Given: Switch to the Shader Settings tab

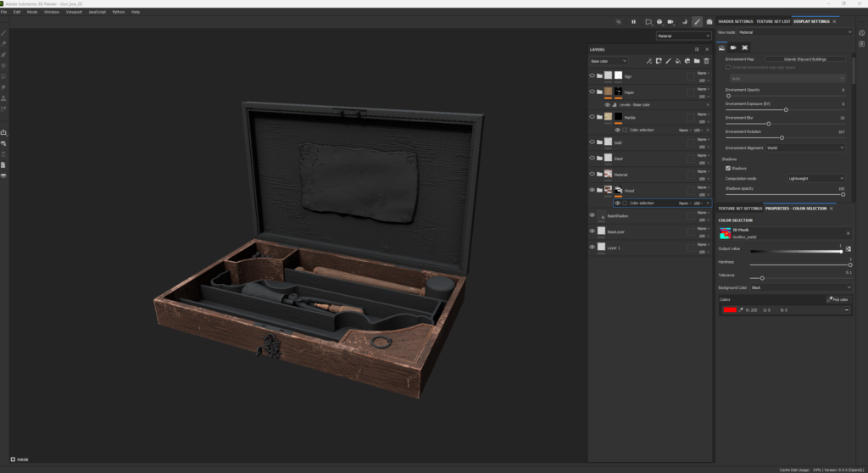Looking at the screenshot, I should (736, 21).
